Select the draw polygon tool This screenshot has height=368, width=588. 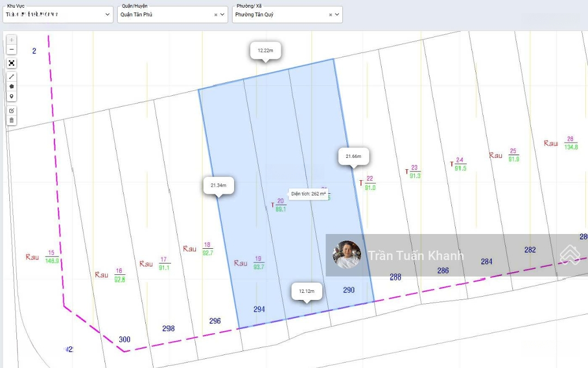11,87
